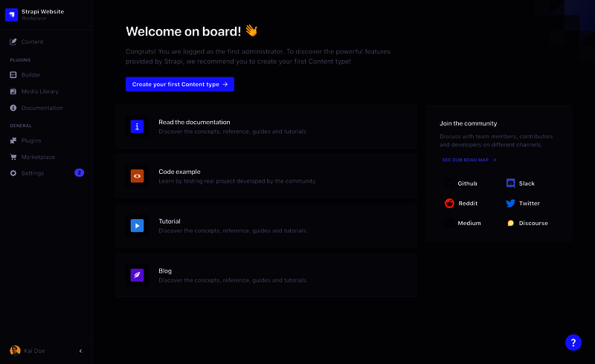Screen dimensions: 595x364
Task: Click Create your first Content type button
Action: [180, 84]
